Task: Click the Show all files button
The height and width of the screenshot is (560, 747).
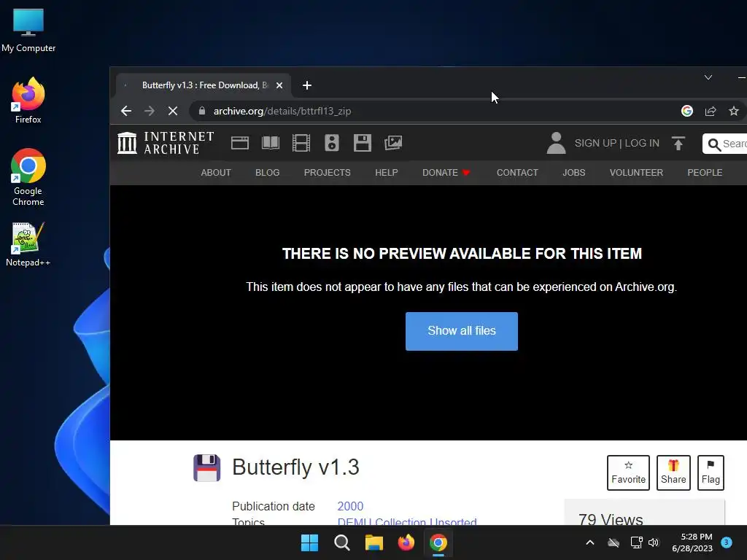Action: 462,332
